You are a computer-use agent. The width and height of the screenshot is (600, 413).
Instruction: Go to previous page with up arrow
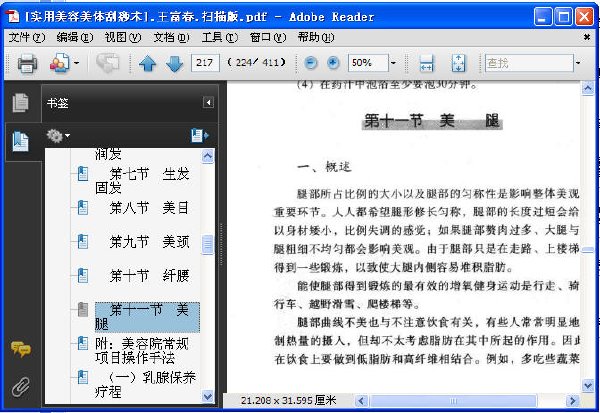[x=147, y=63]
